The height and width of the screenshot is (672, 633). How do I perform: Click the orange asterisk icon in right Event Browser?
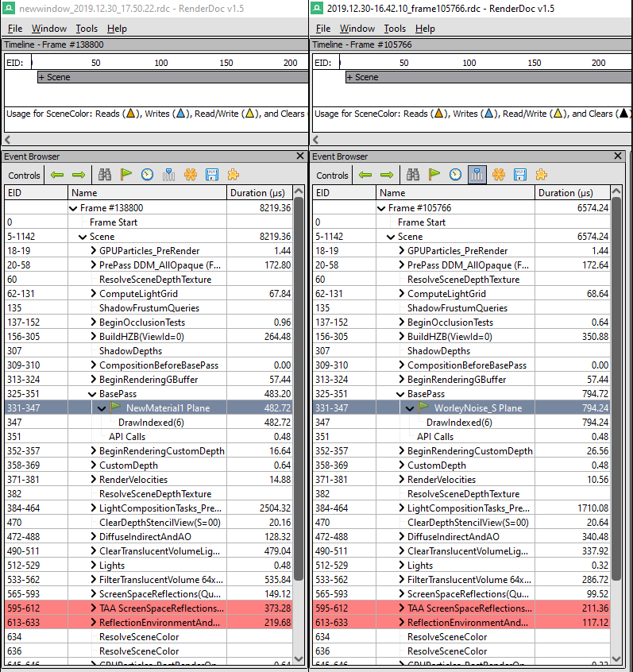499,175
